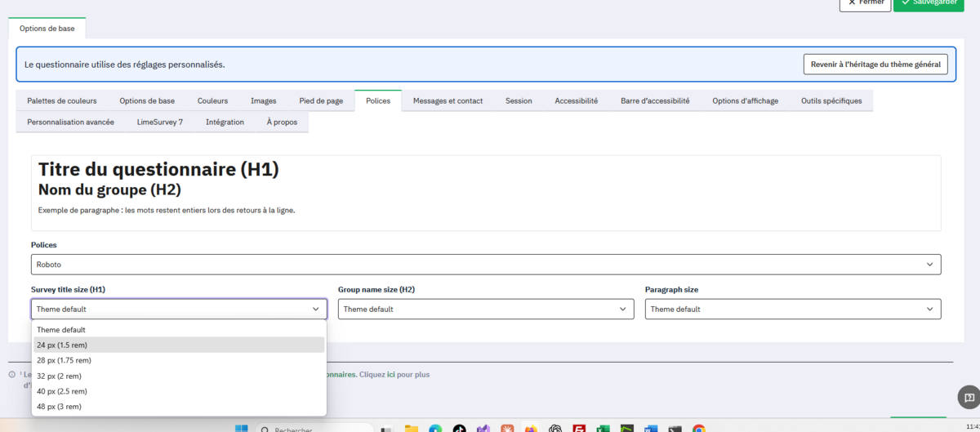Image resolution: width=980 pixels, height=432 pixels.
Task: Click the info circle icon beside the notice text
Action: tap(11, 375)
